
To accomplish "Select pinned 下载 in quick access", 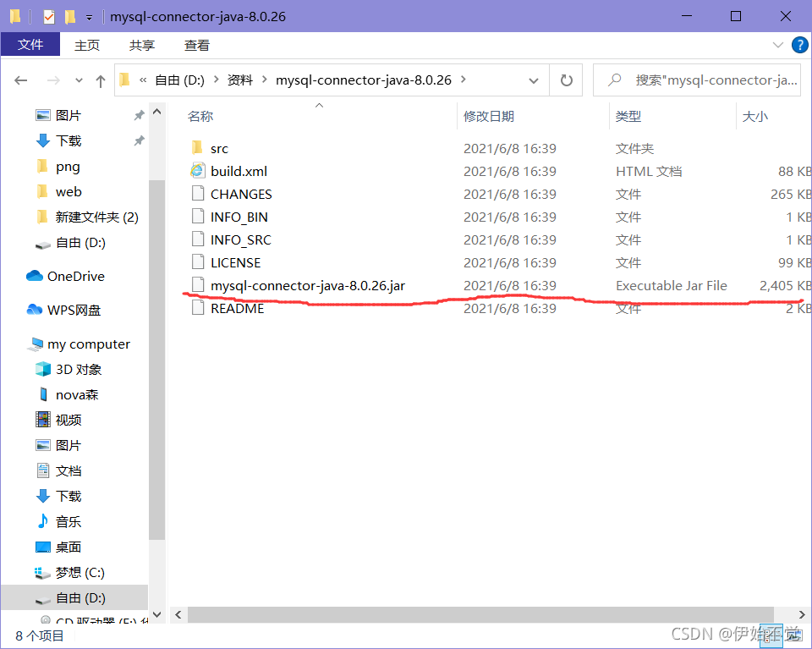I will click(x=69, y=140).
